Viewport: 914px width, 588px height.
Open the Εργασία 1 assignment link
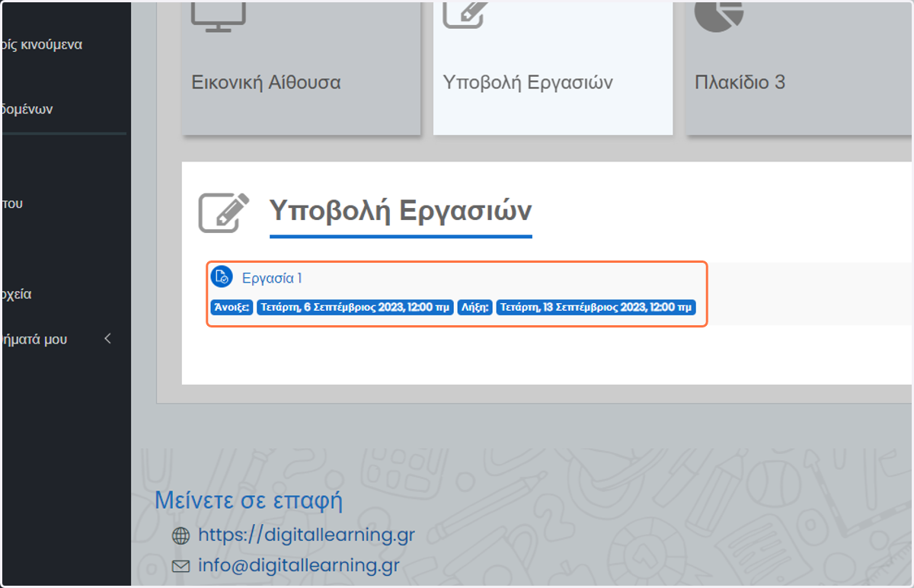coord(272,279)
